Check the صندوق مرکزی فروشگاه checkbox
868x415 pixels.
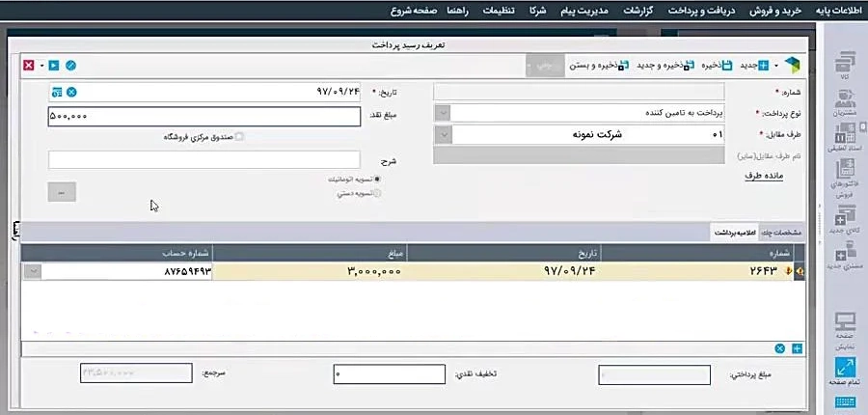[x=239, y=136]
